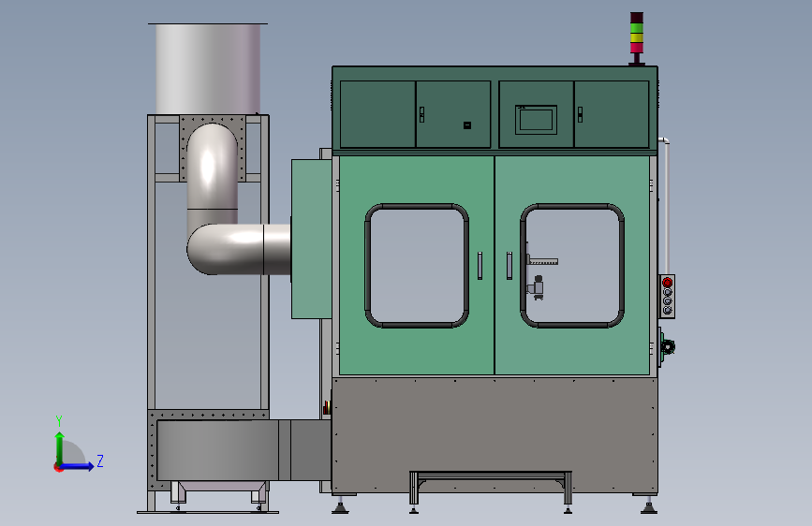Viewport: 812px width, 526px height.
Task: Click the green Y axis of the orientation triad
Action: click(x=60, y=448)
